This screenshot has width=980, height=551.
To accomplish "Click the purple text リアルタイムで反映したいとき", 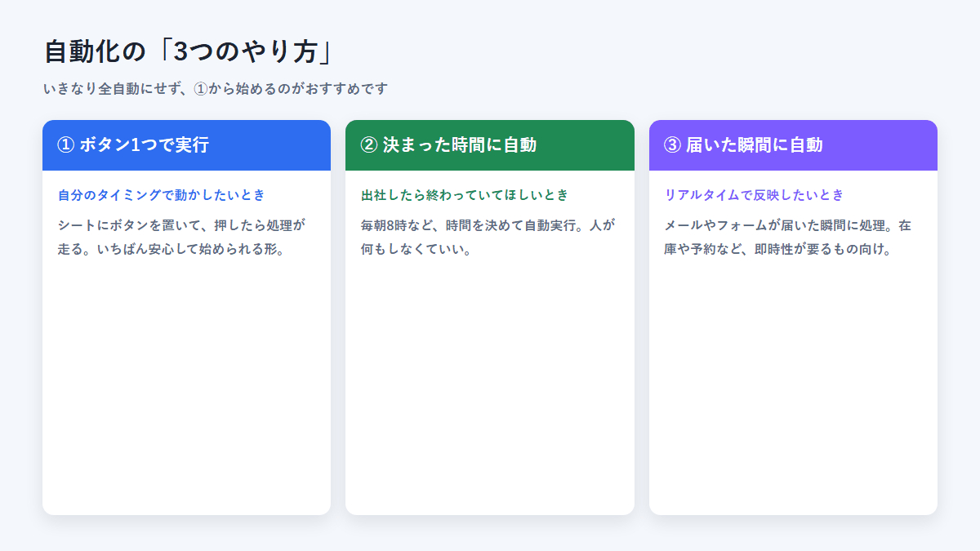I will click(754, 195).
